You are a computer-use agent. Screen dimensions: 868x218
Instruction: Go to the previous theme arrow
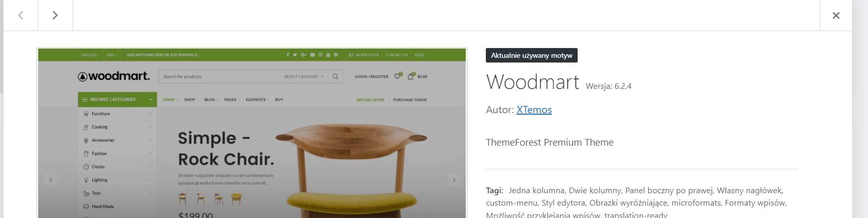point(21,15)
